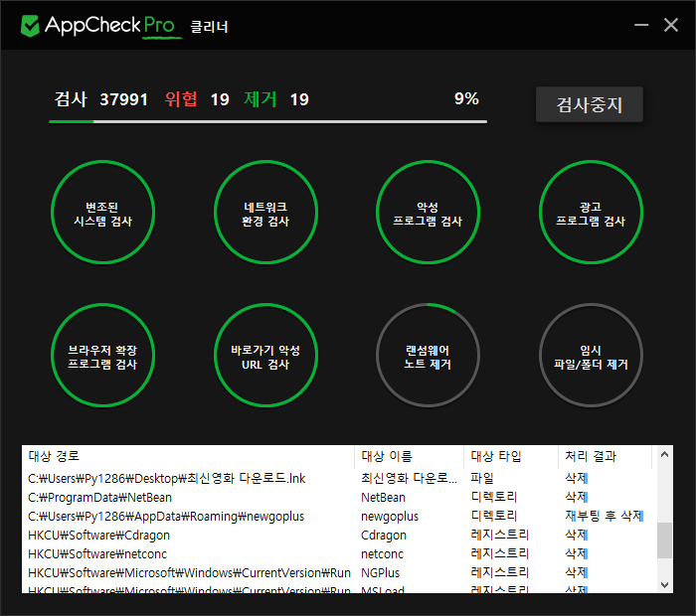This screenshot has width=696, height=616.
Task: Click the AppCheck Pro green shield logo
Action: 30,26
